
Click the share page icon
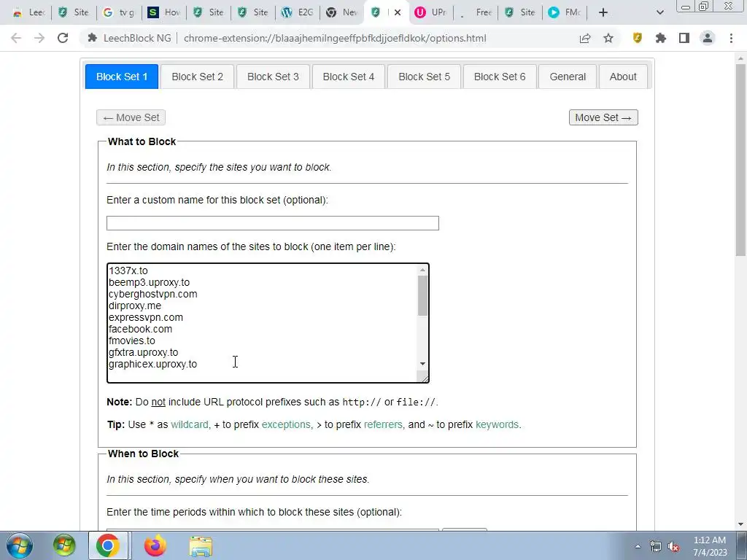pos(585,38)
